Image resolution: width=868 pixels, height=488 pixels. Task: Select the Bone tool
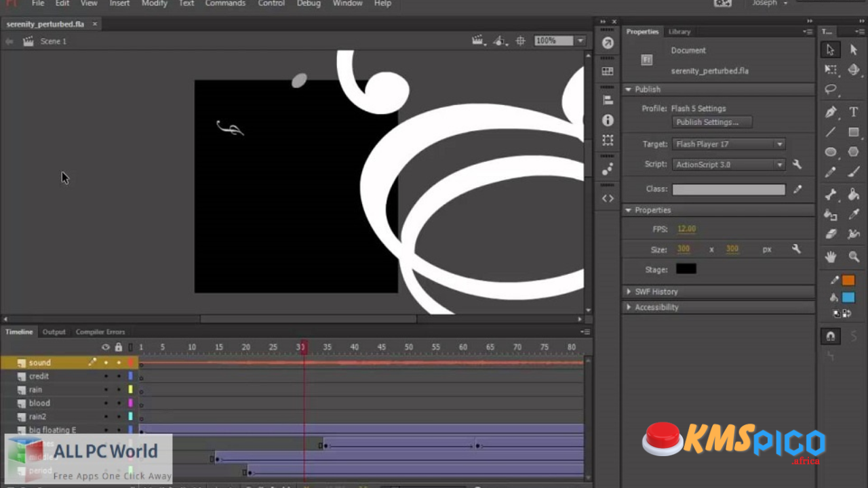coord(831,195)
